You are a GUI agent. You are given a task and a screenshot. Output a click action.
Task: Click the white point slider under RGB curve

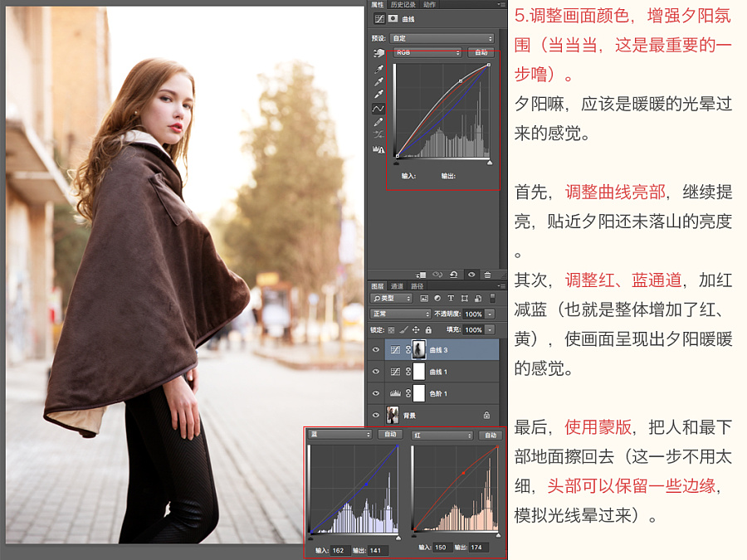click(x=490, y=163)
